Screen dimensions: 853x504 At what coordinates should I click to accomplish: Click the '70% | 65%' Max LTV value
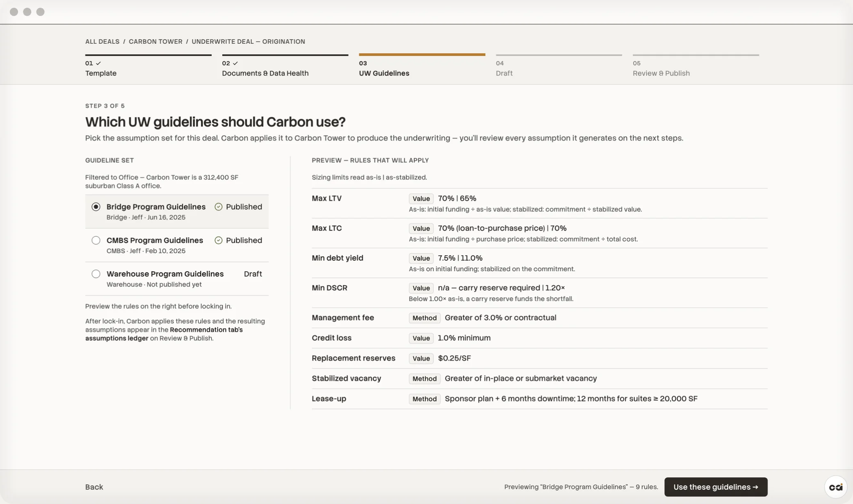coord(457,198)
